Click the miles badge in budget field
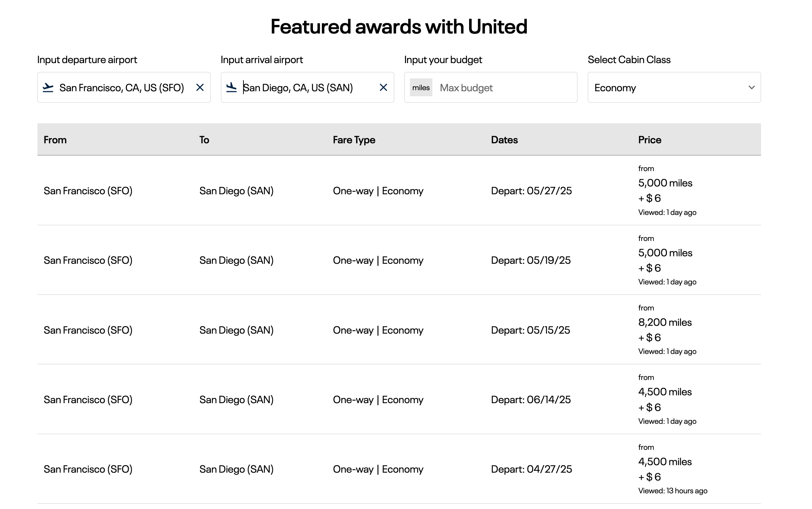This screenshot has width=812, height=509. pyautogui.click(x=421, y=88)
